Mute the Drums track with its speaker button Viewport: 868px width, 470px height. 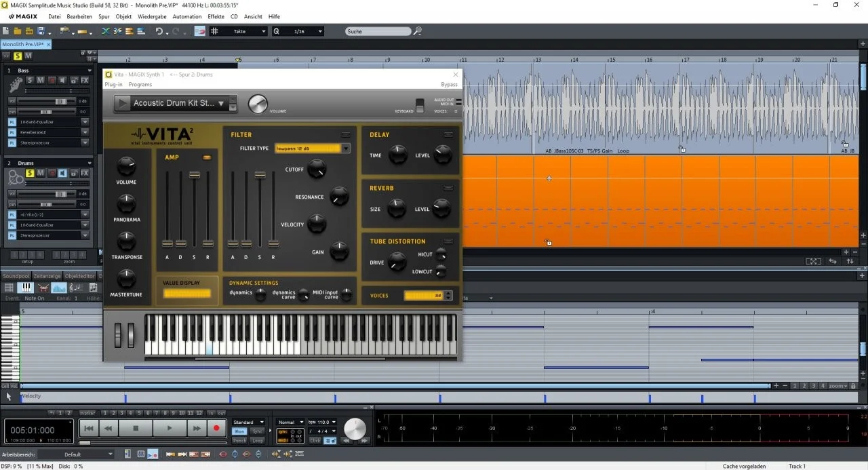62,173
